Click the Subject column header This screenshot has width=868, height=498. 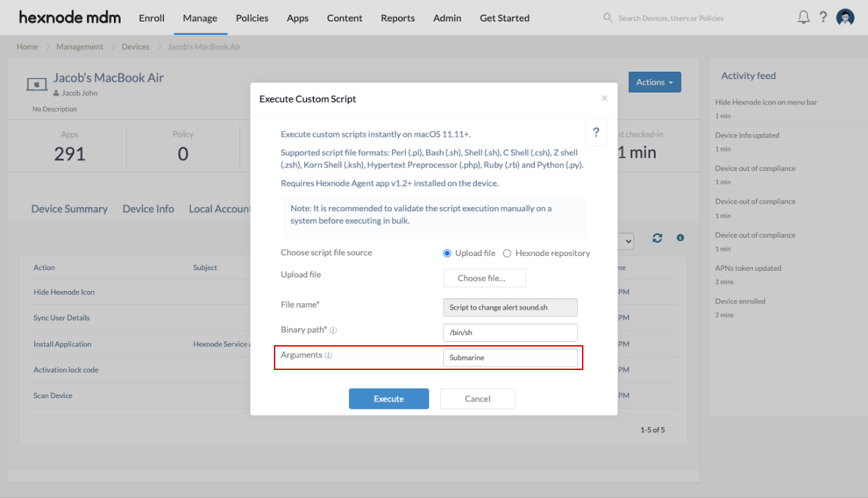coord(205,267)
